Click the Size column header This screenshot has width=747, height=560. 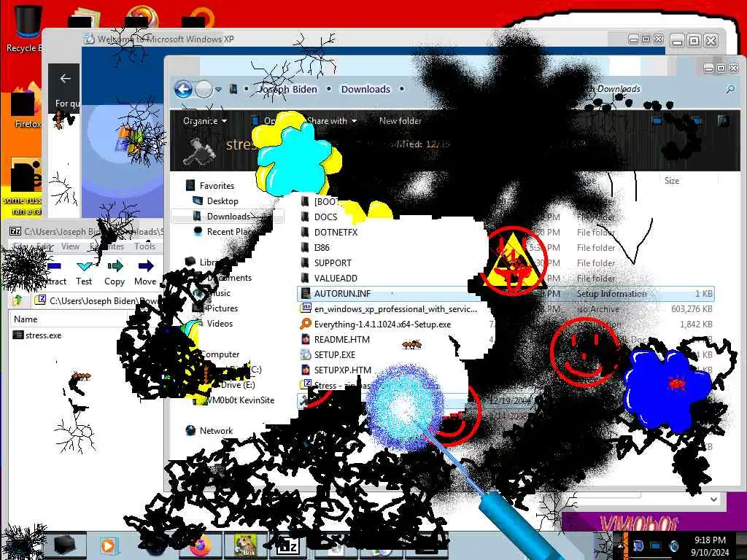coord(672,181)
